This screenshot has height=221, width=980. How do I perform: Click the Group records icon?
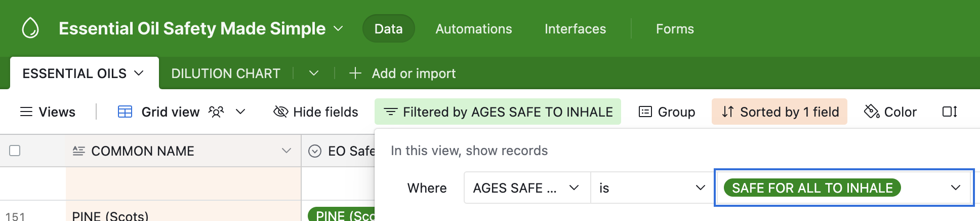click(x=645, y=112)
